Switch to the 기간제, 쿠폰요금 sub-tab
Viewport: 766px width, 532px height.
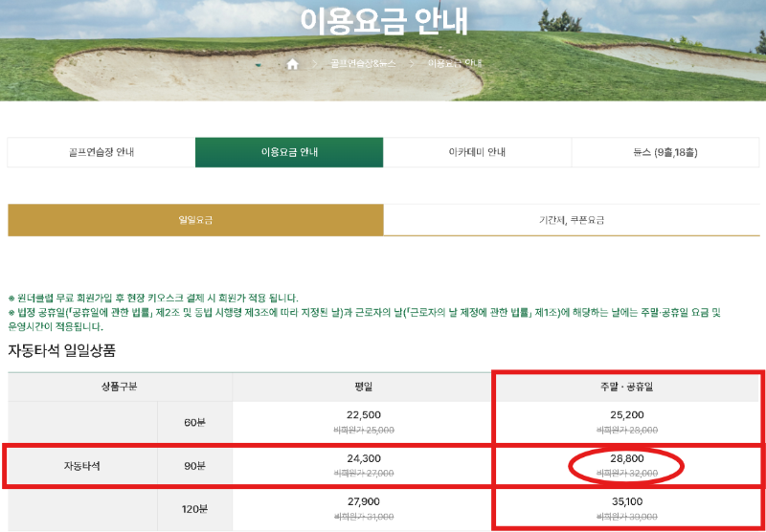[x=572, y=220]
